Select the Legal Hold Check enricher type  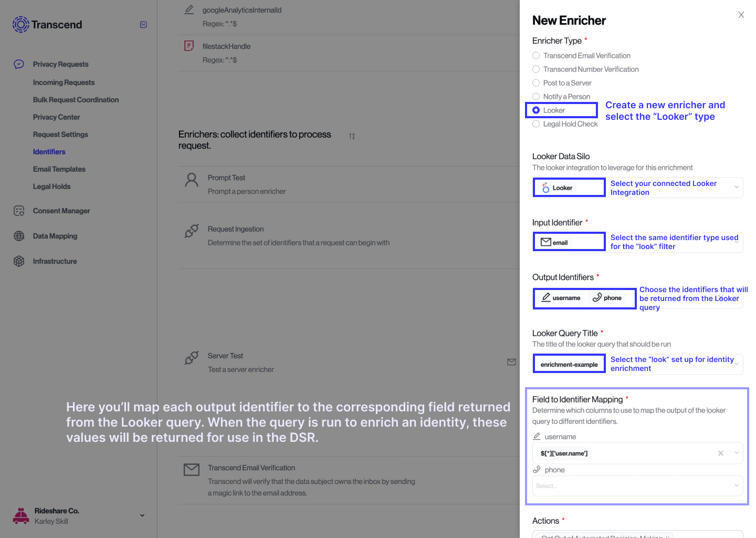click(535, 123)
